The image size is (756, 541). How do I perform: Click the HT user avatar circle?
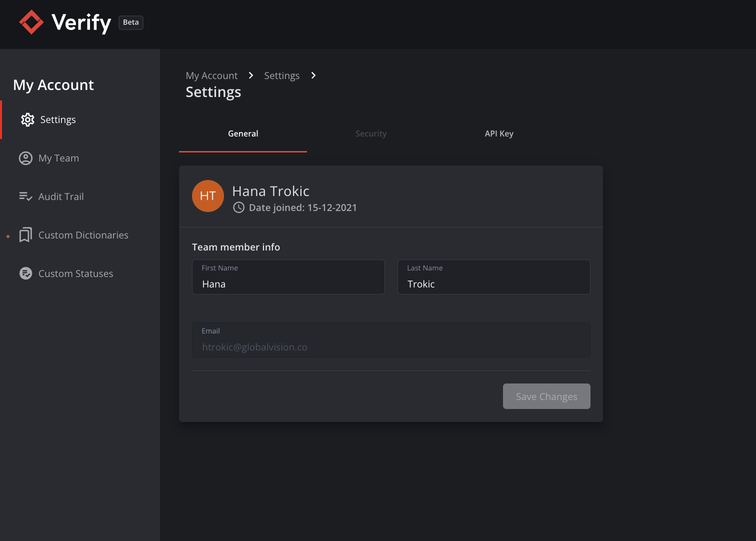(x=208, y=196)
